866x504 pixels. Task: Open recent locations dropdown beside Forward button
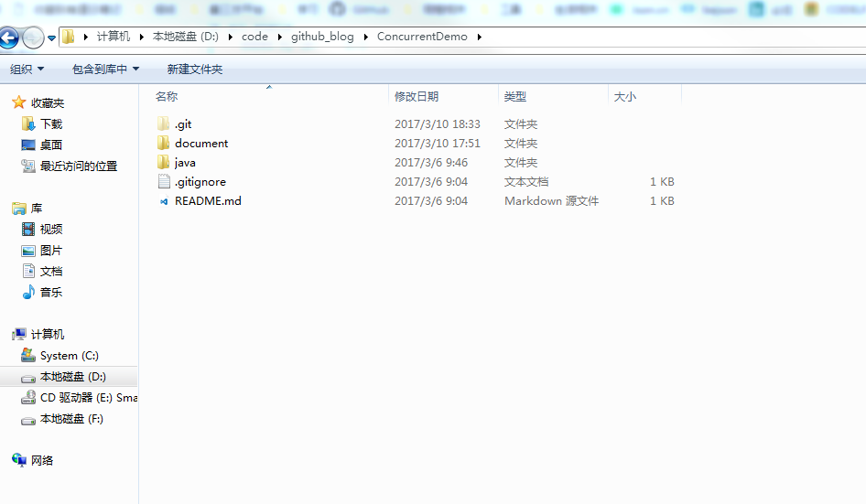click(x=51, y=38)
